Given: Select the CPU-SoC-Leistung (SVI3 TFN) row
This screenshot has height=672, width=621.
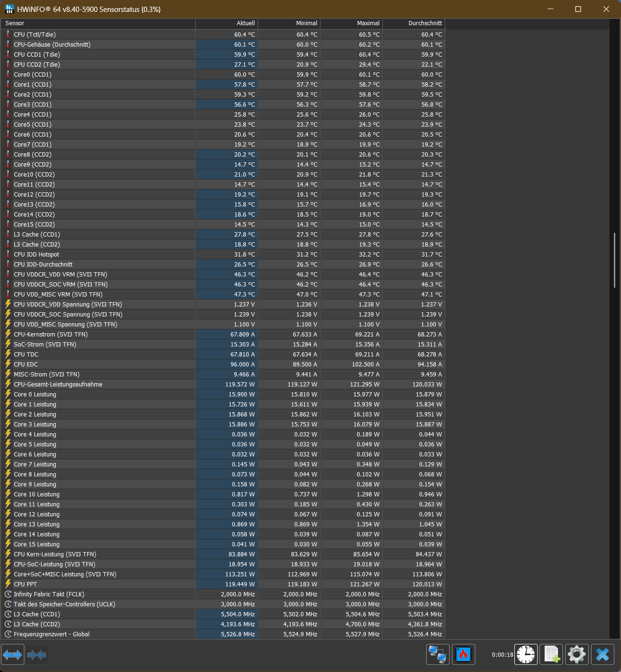Looking at the screenshot, I should pyautogui.click(x=223, y=564).
